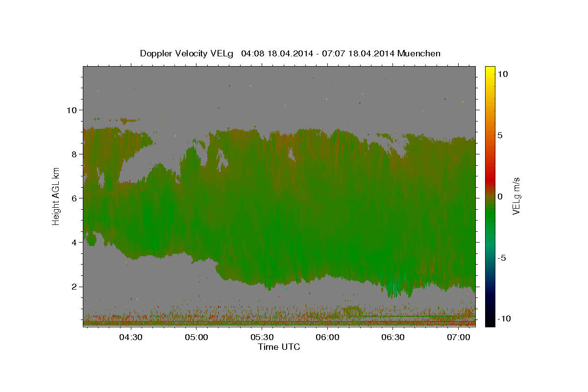Click the 05:30 time tick label
This screenshot has width=588, height=392.
262,338
